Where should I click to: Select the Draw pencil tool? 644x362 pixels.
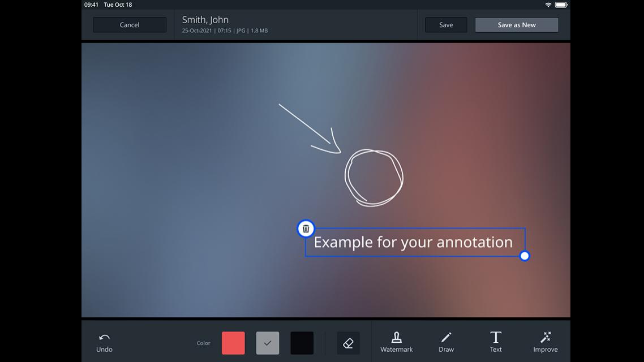446,343
